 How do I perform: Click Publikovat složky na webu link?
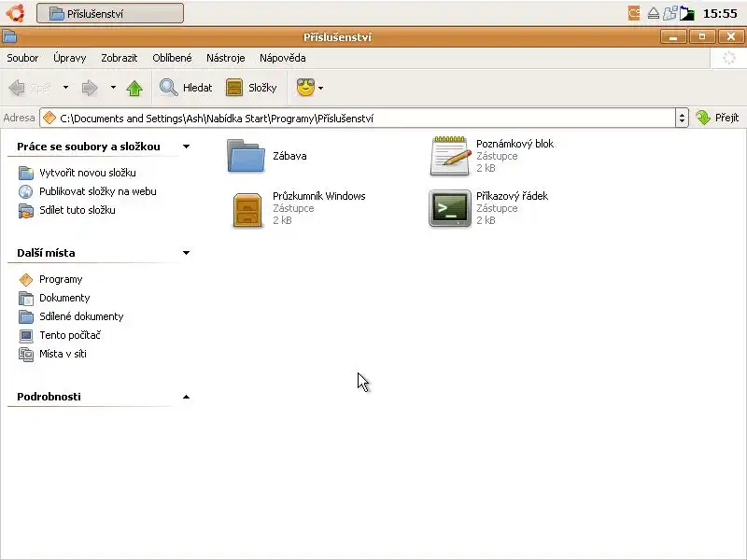coord(98,191)
